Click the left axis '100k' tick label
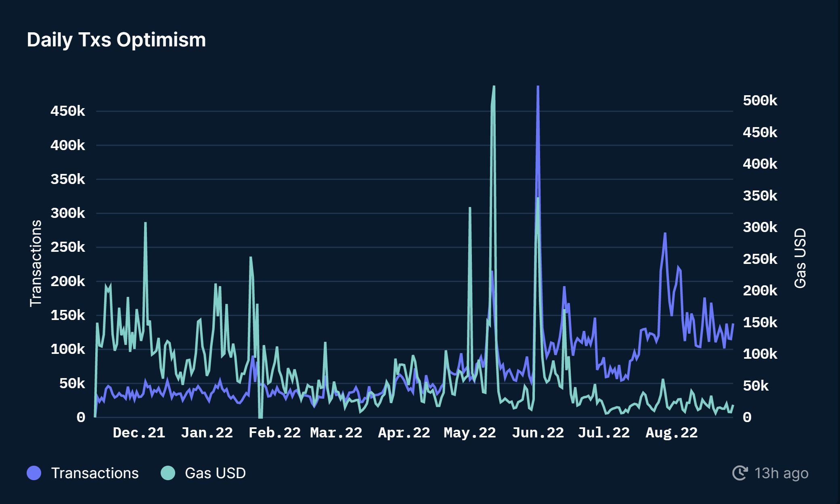 coord(68,349)
